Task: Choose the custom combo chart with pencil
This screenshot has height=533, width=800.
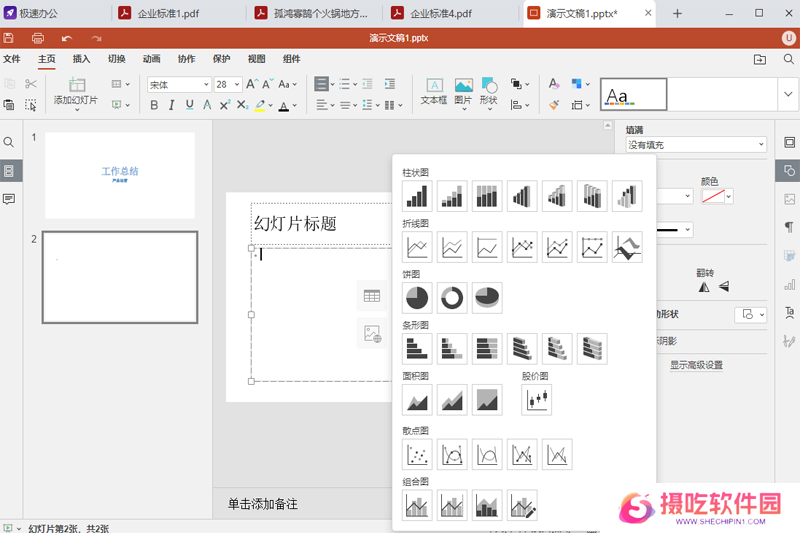Action: [x=522, y=505]
